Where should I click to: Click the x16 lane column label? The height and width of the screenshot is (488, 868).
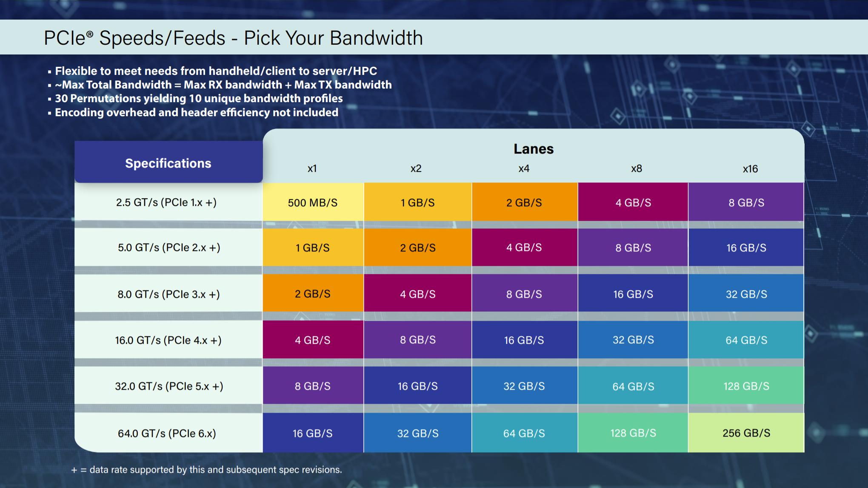click(750, 169)
